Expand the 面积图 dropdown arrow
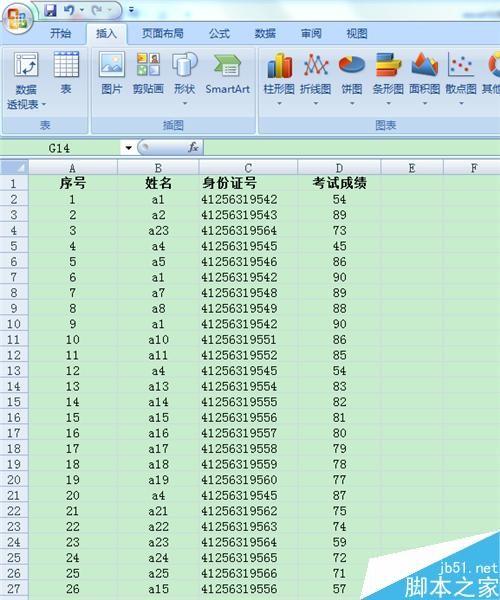 (425, 104)
